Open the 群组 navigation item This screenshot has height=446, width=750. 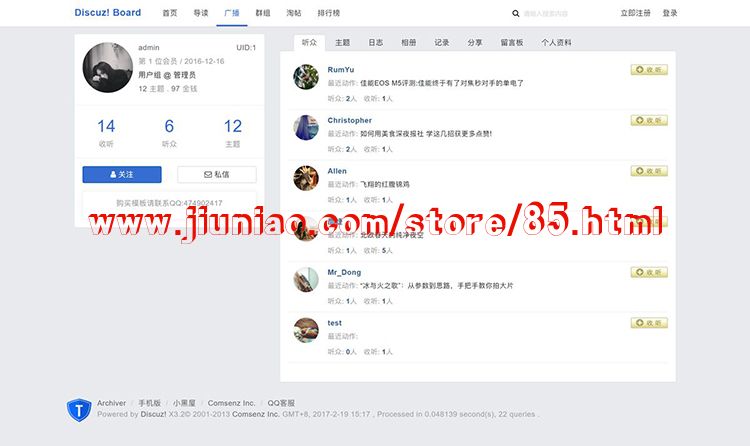263,13
